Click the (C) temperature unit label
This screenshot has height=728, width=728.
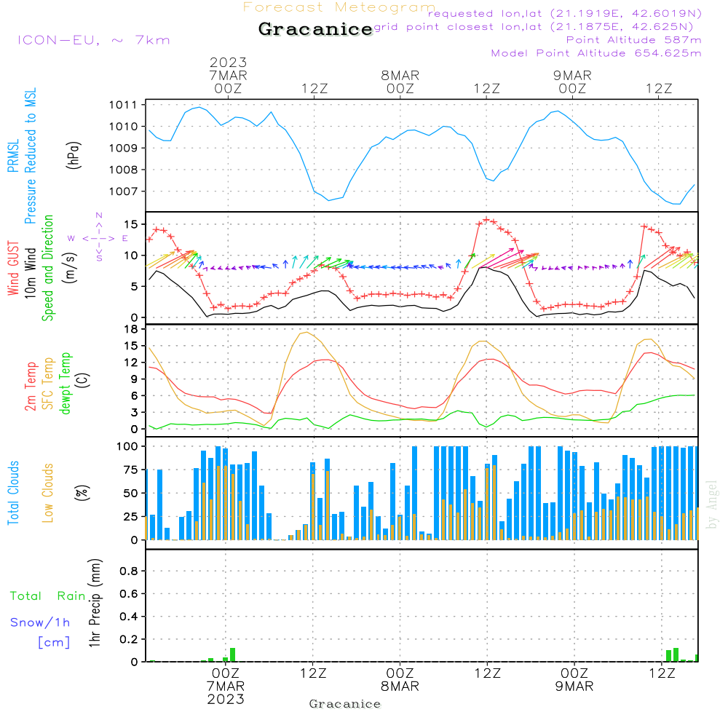(x=82, y=380)
